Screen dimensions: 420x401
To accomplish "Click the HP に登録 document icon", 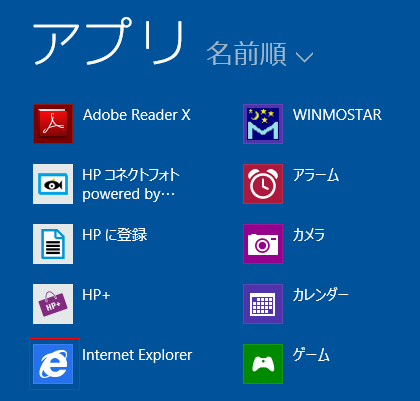I will [53, 244].
